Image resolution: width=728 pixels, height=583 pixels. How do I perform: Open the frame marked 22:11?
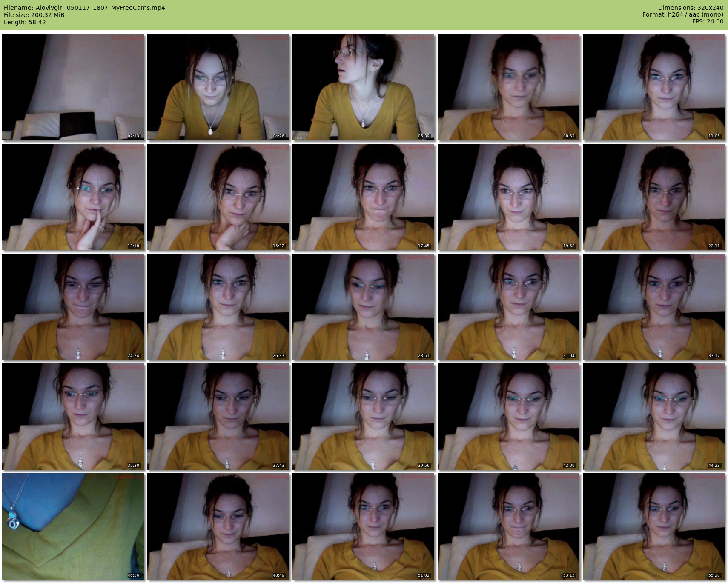(x=654, y=197)
